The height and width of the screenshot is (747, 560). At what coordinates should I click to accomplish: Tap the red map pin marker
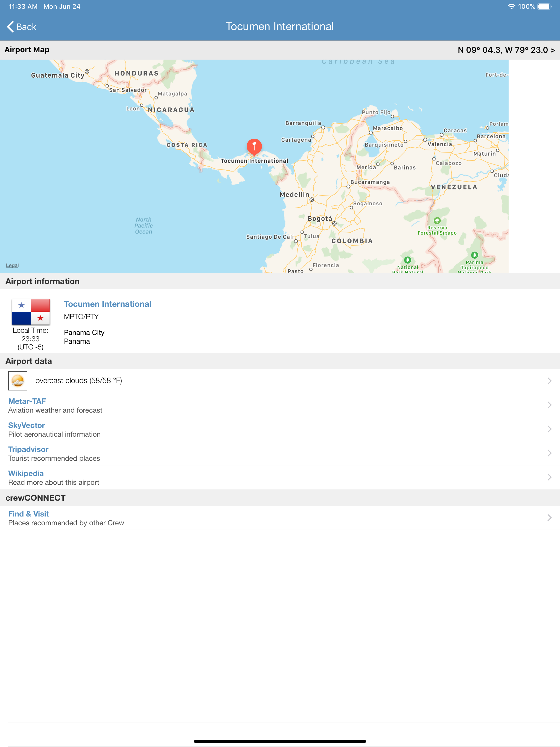tap(254, 147)
